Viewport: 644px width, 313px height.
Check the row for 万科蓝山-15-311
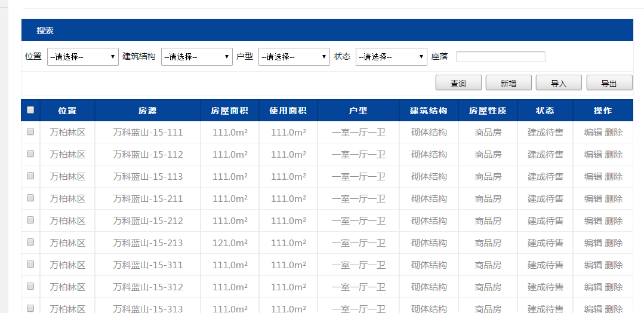coord(30,265)
